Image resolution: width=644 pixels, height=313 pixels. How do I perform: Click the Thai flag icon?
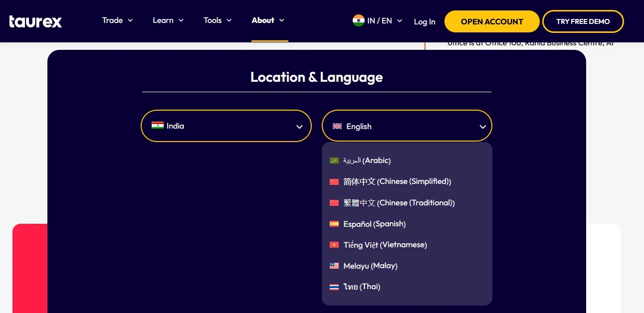coord(334,287)
